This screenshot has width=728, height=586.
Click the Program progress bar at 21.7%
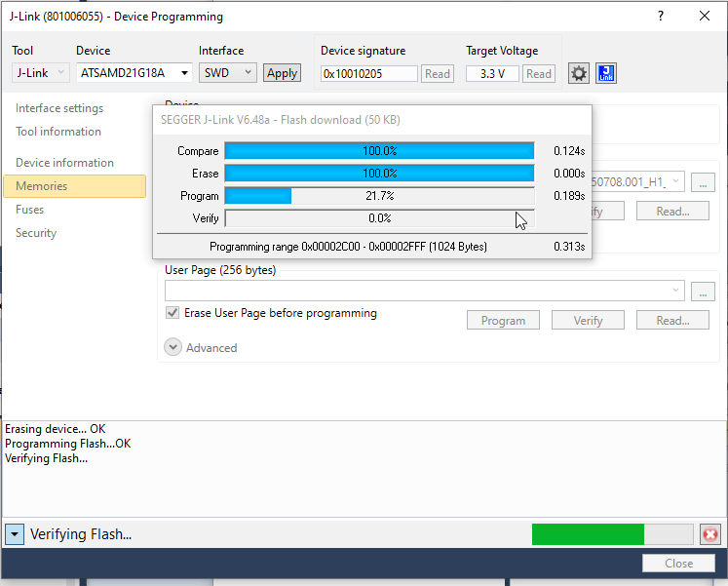tap(380, 195)
